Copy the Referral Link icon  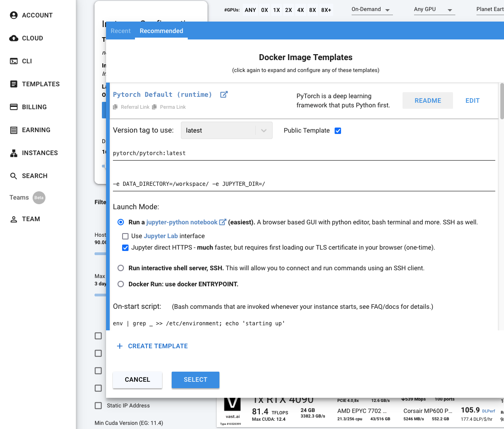pos(115,107)
